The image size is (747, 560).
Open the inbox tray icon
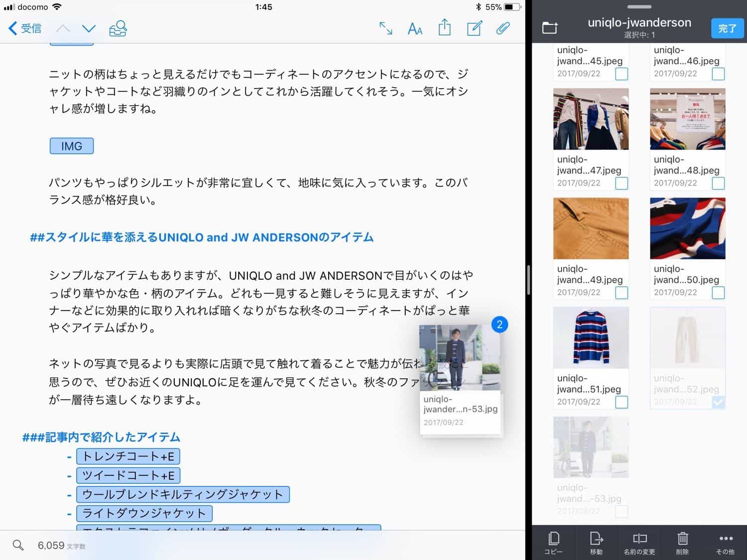click(x=118, y=28)
